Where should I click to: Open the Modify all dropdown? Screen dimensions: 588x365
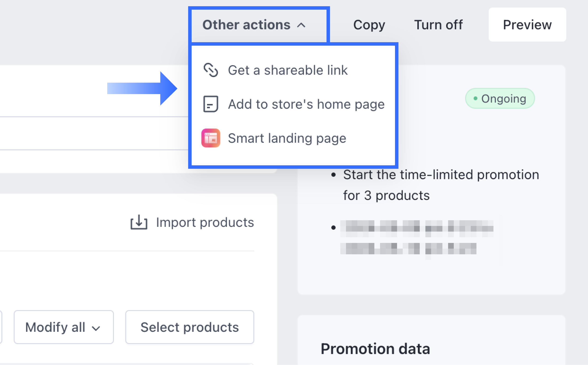tap(63, 327)
